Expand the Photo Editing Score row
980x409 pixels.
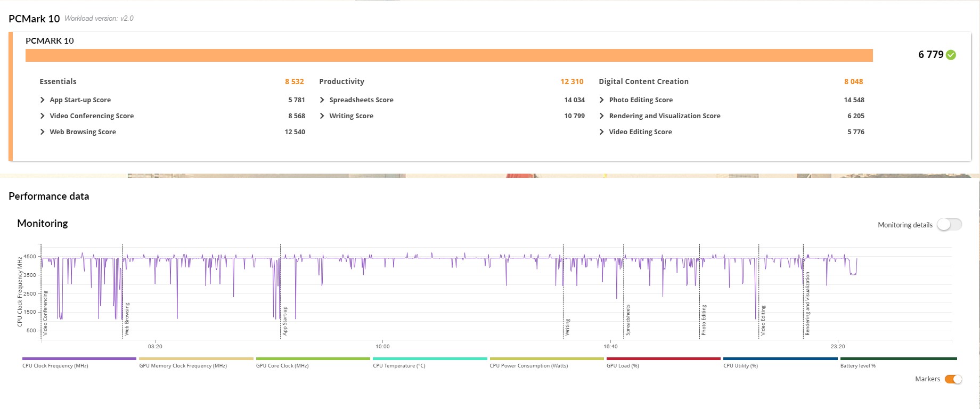(x=602, y=100)
